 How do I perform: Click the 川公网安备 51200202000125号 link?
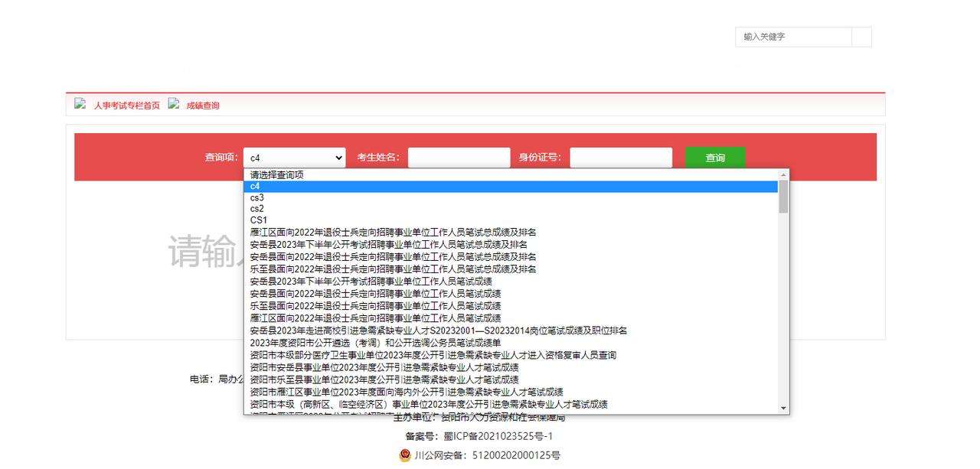pyautogui.click(x=487, y=455)
